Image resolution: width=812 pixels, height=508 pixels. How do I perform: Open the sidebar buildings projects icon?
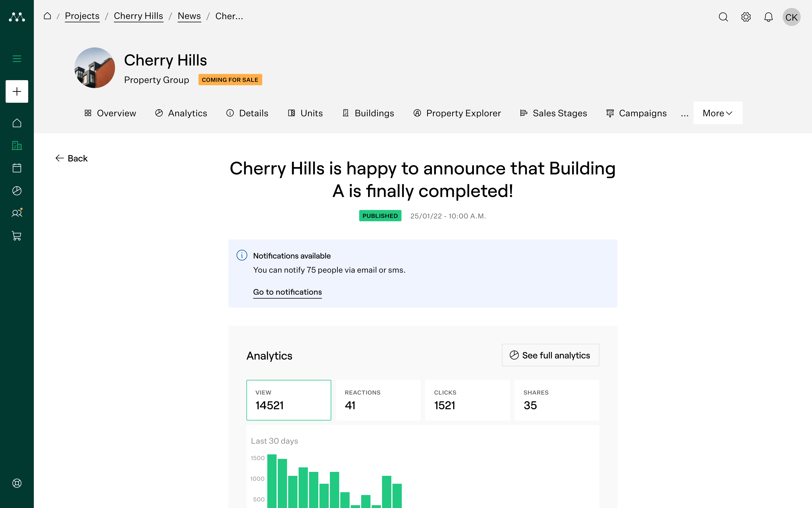coord(17,145)
